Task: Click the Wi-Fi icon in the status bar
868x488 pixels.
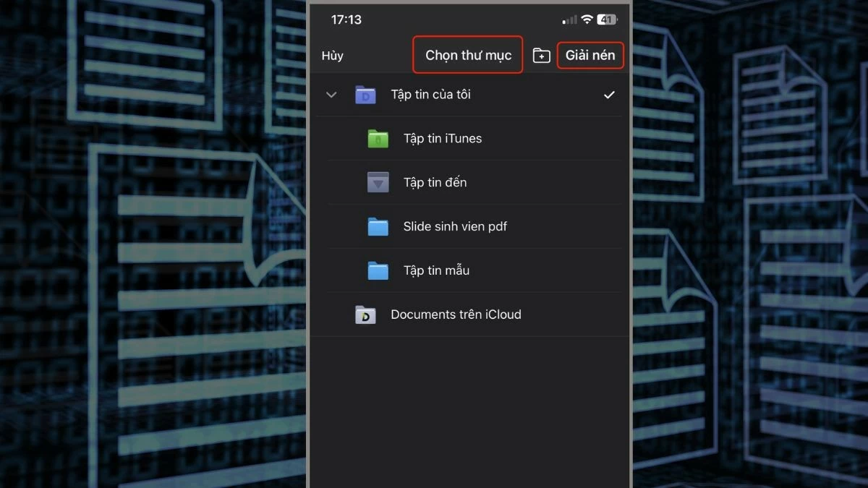Action: (x=585, y=20)
